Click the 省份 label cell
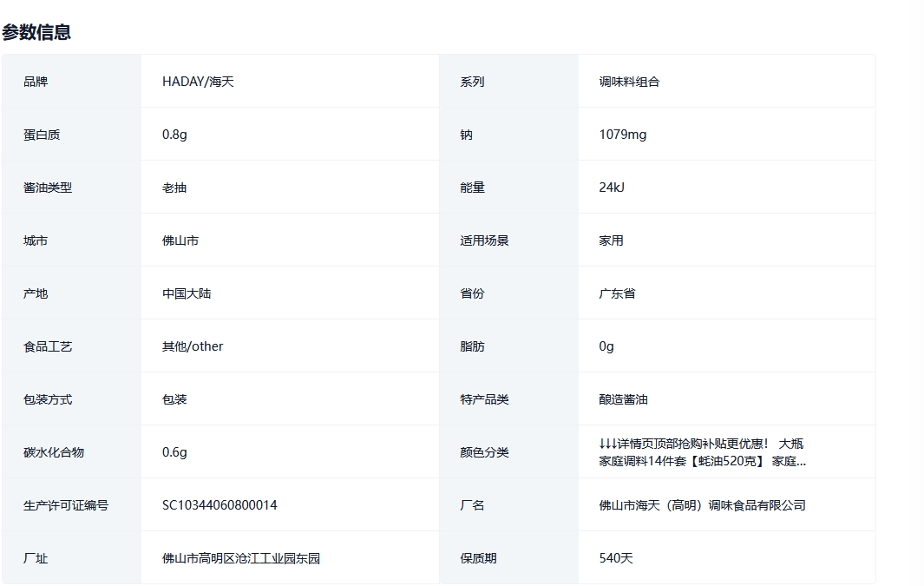Viewport: 924px width, 586px height. [508, 293]
